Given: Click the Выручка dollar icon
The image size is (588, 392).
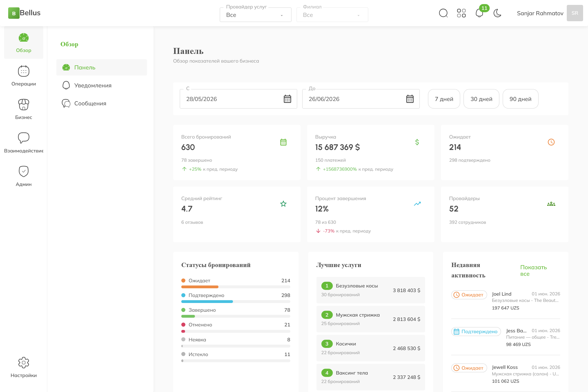Looking at the screenshot, I should tap(417, 142).
